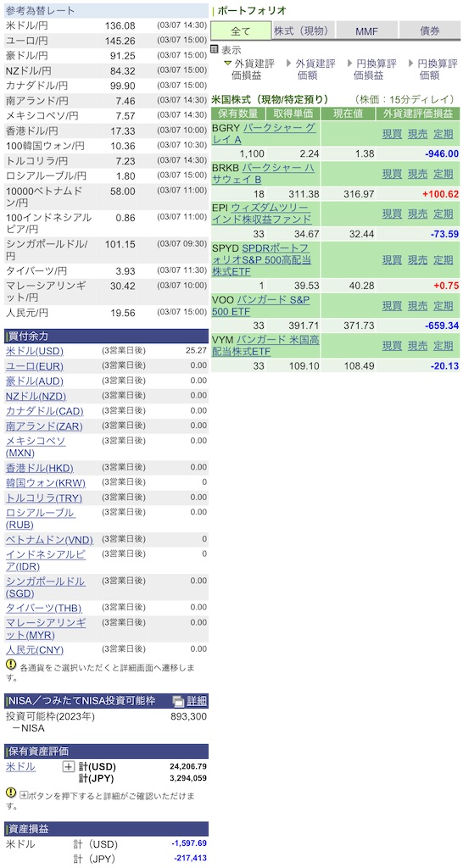Open 米ドル(USD) buying power link
The width and height of the screenshot is (463, 868).
pyautogui.click(x=35, y=351)
